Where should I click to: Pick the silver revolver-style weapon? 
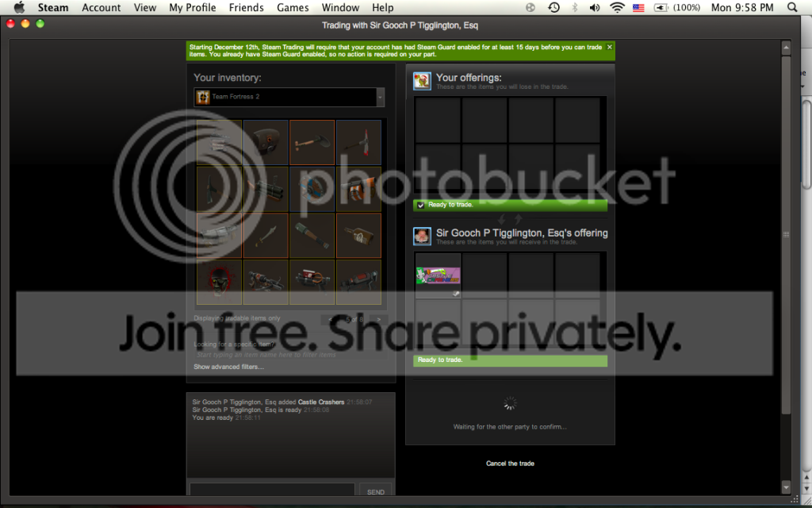219,236
